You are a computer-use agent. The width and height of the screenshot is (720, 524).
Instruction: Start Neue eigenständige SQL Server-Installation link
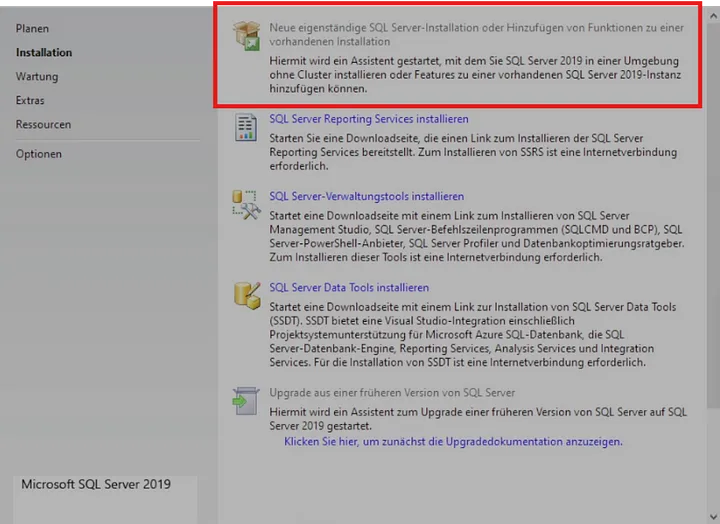tap(476, 34)
